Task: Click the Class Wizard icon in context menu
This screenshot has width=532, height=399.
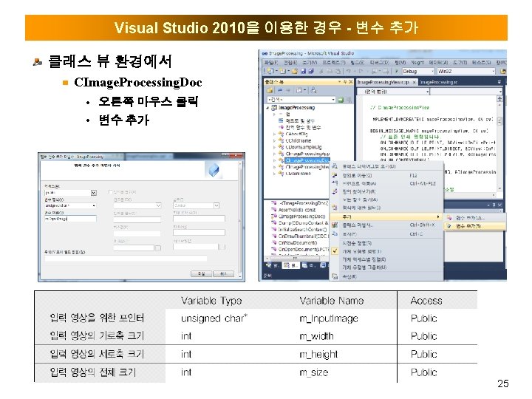Action: [335, 225]
